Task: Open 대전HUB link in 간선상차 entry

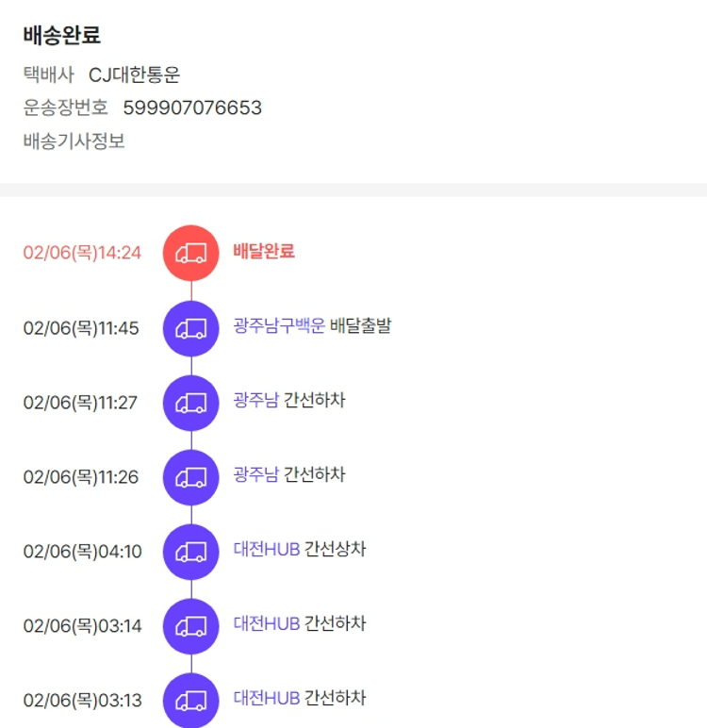Action: point(267,550)
